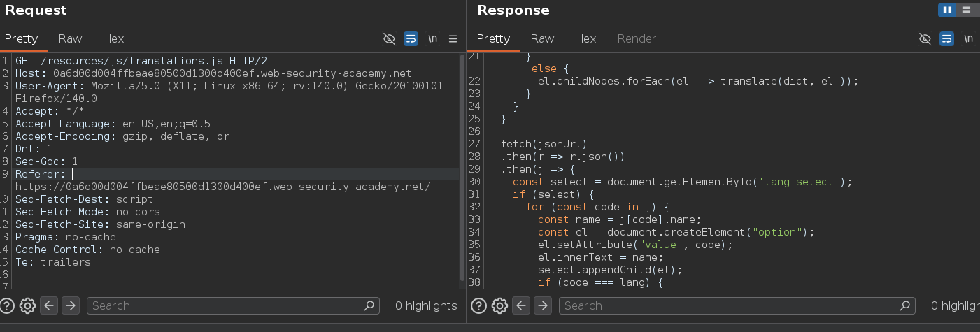Toggle line wrap icon in Request panel
980x332 pixels.
pos(411,38)
